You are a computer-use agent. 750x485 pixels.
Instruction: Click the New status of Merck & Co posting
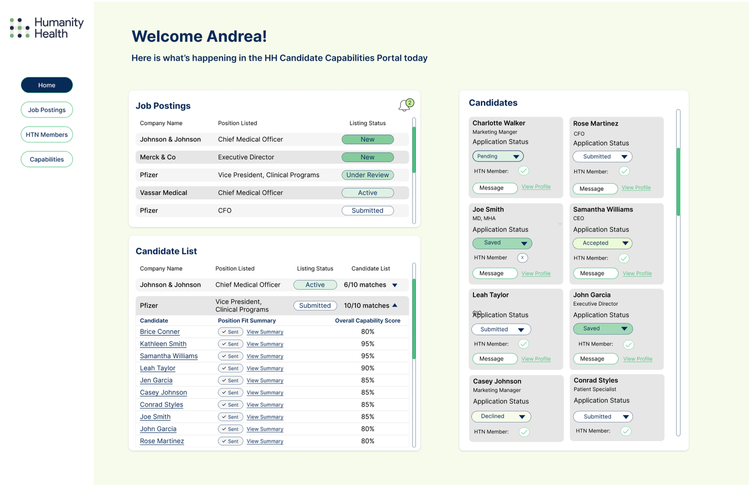tap(367, 157)
